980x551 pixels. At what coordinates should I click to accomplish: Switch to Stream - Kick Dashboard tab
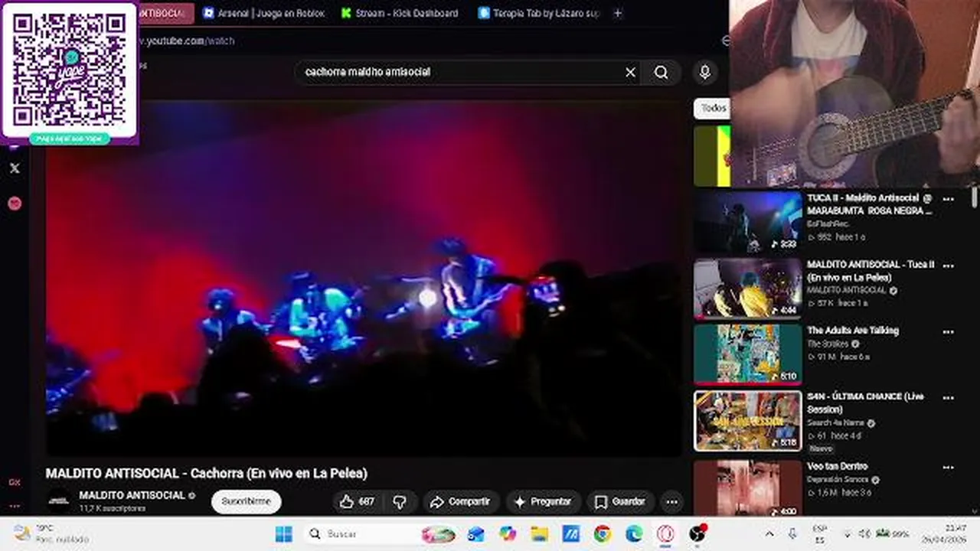coord(400,13)
